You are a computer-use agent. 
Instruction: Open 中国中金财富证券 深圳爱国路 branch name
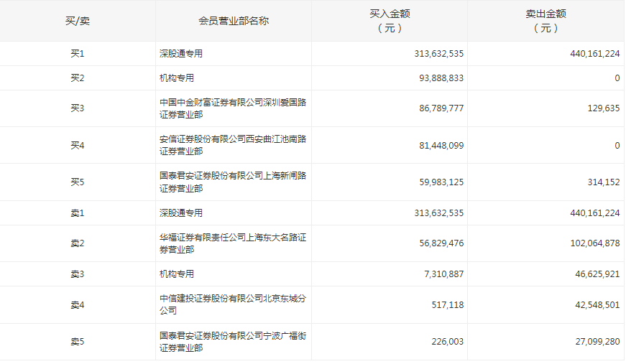233,108
